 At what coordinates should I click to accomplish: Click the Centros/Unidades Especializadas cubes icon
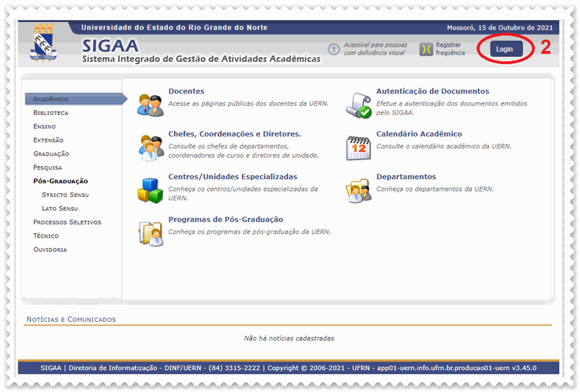tap(150, 190)
